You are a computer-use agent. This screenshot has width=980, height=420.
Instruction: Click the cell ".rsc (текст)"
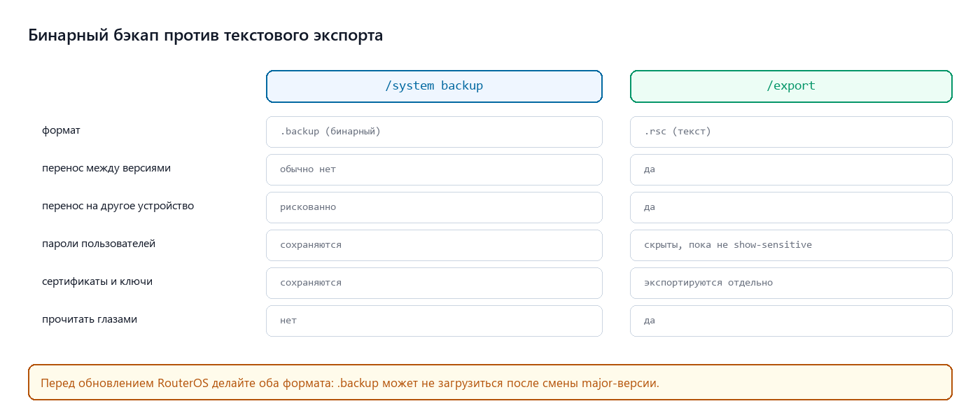(791, 132)
